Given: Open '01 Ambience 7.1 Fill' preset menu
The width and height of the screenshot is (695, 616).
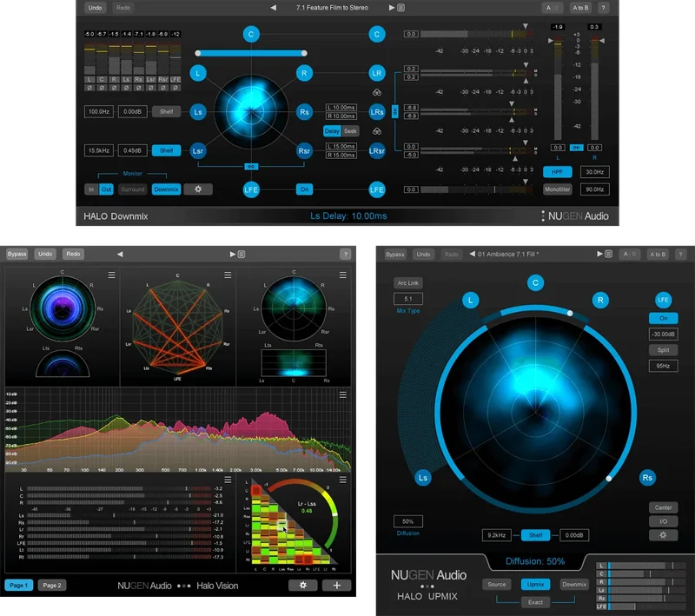Looking at the screenshot, I should pyautogui.click(x=508, y=255).
